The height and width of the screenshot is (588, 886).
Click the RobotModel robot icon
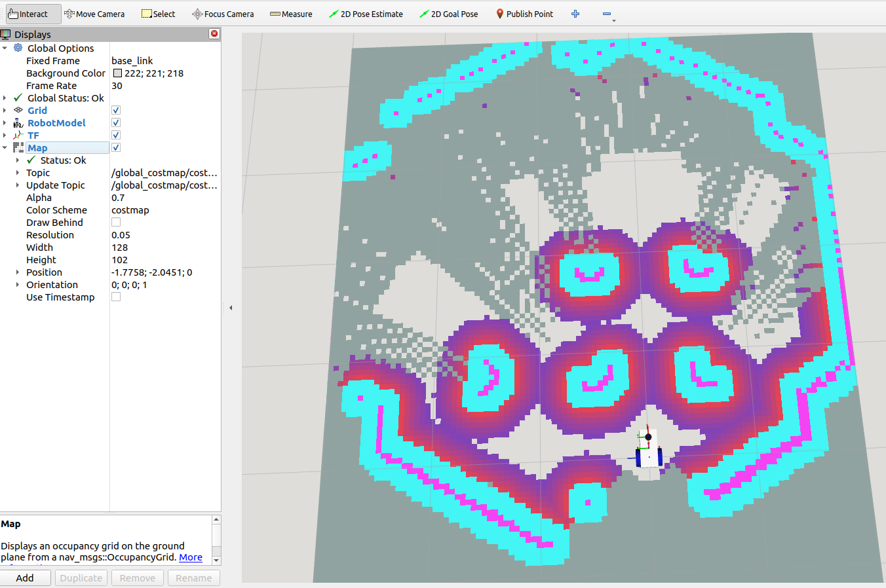[x=18, y=122]
